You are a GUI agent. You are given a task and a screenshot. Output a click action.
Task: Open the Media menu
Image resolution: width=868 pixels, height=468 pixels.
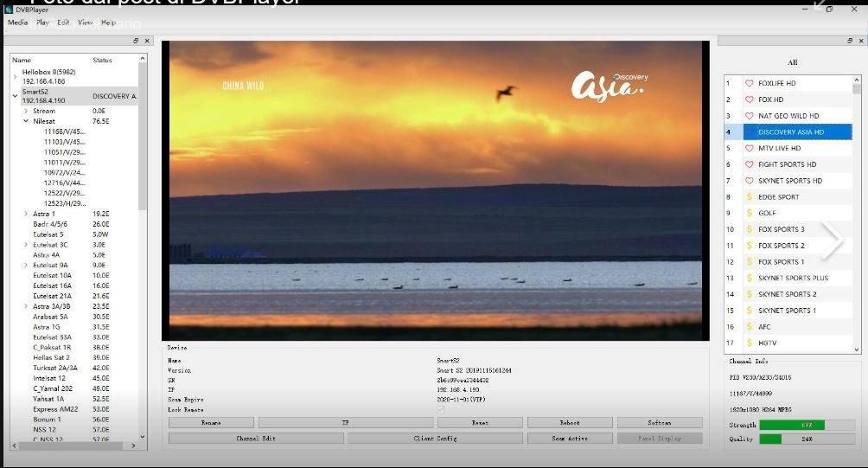(17, 22)
